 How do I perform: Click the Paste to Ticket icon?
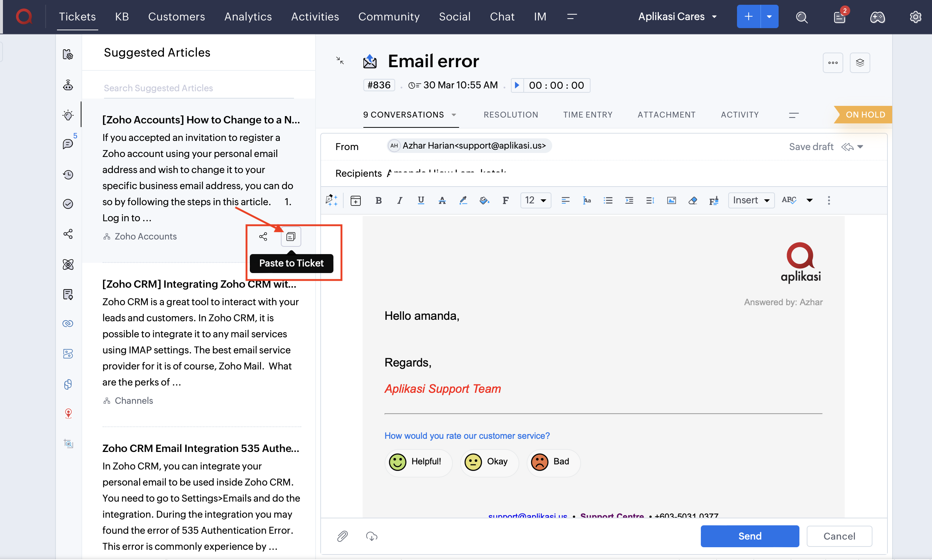pos(291,237)
